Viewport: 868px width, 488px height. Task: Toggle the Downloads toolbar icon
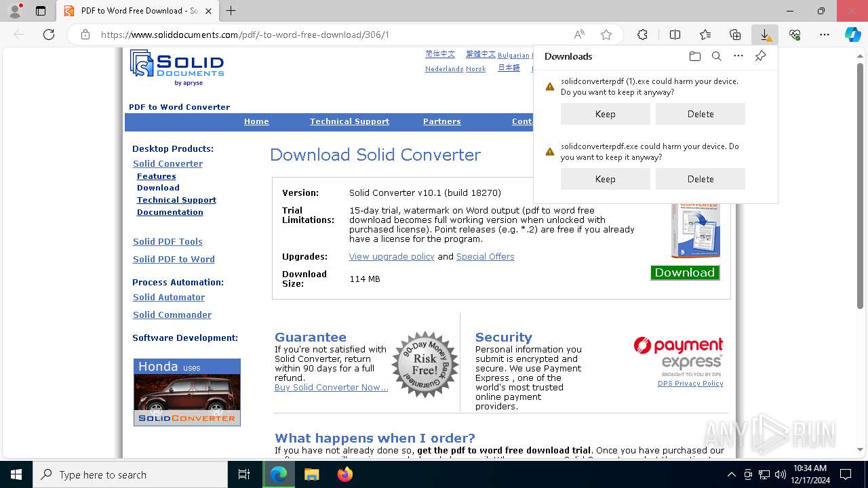pos(765,35)
